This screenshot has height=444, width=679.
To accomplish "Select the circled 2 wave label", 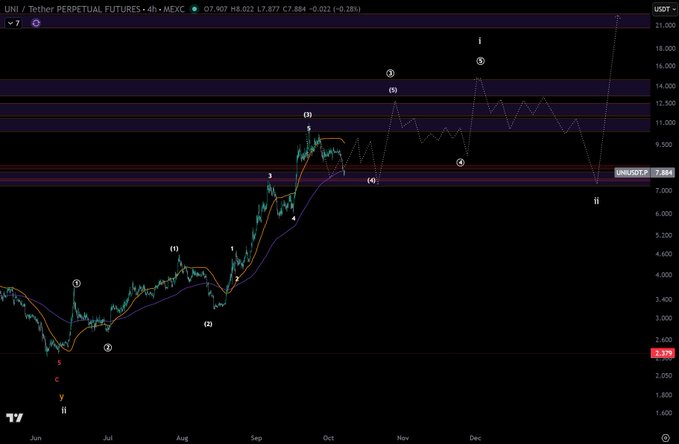I will [x=107, y=347].
